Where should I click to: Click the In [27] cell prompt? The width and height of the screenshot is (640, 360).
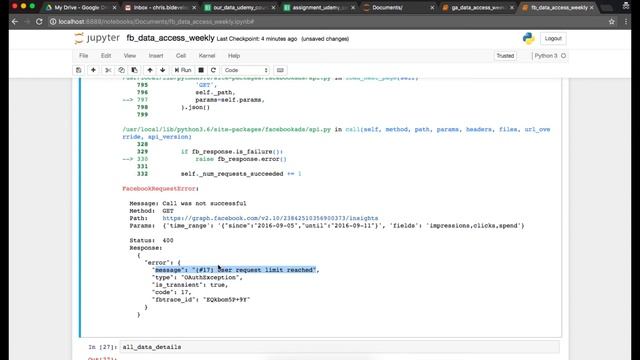pyautogui.click(x=102, y=347)
